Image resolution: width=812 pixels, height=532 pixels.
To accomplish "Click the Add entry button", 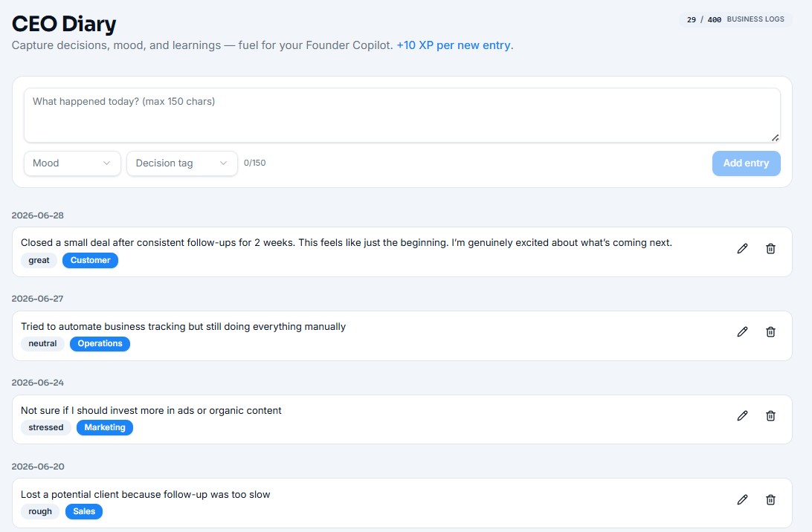I will (x=746, y=163).
